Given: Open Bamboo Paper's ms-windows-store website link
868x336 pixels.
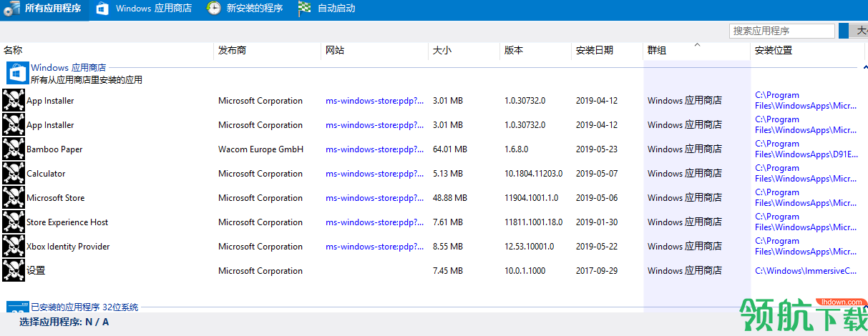Looking at the screenshot, I should click(x=374, y=149).
